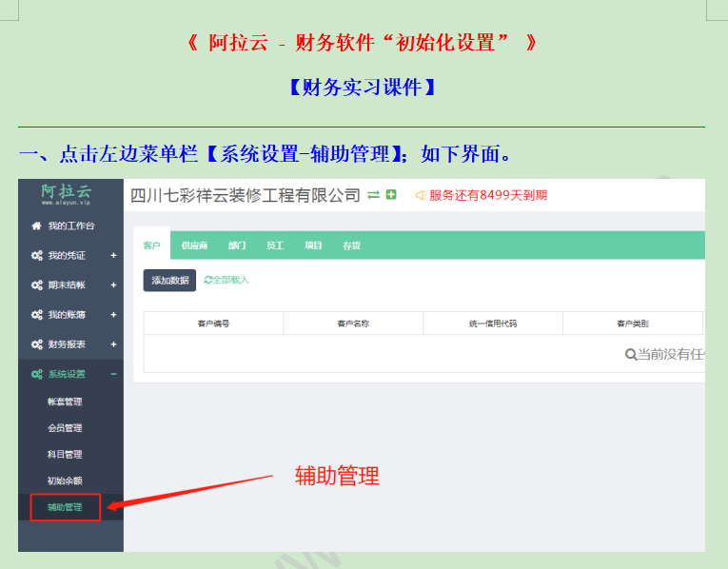Screen dimensions: 728x569
Task: Click the orange speaker notice icon
Action: 421,195
